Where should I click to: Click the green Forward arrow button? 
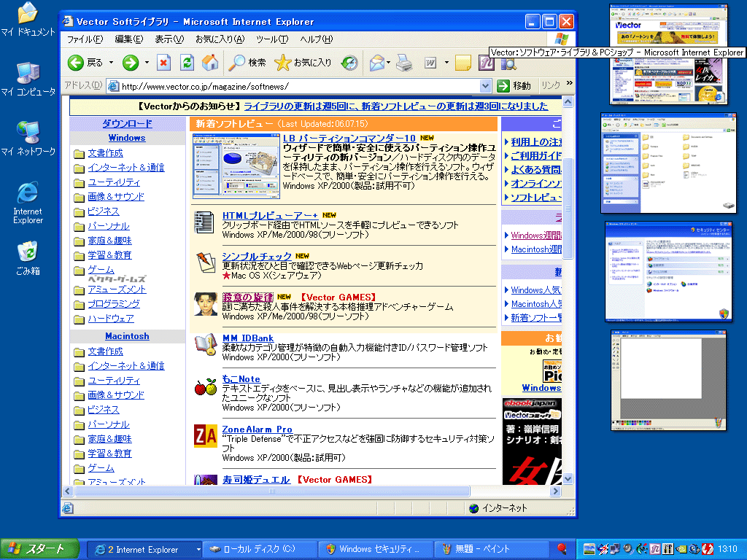pos(131,63)
